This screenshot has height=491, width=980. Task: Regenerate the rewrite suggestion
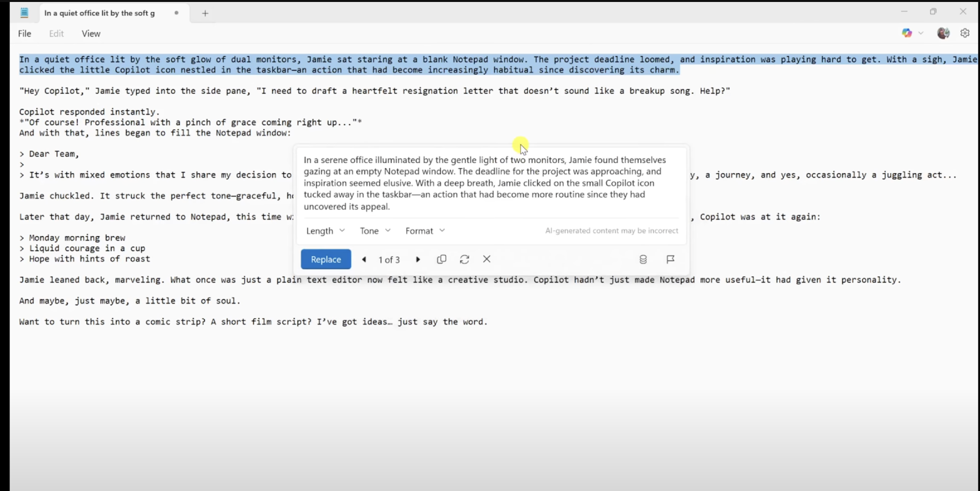(x=464, y=259)
